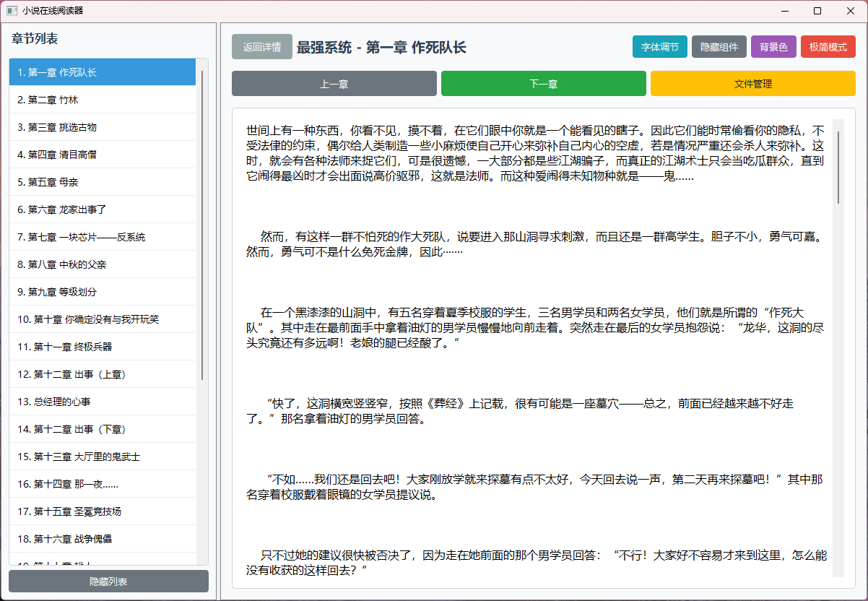Go to next chapter with 下一章
The height and width of the screenshot is (601, 868).
click(x=543, y=84)
